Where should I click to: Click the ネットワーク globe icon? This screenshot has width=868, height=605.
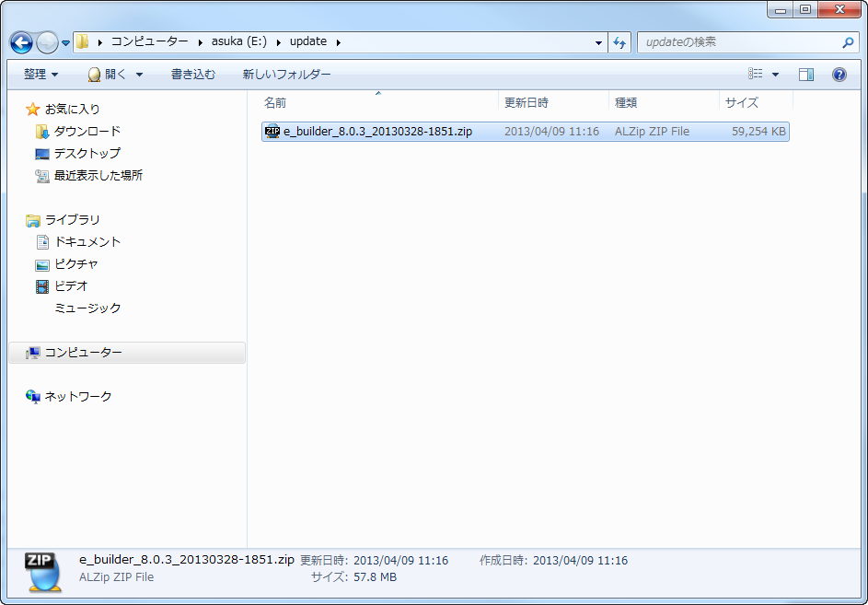tap(32, 397)
